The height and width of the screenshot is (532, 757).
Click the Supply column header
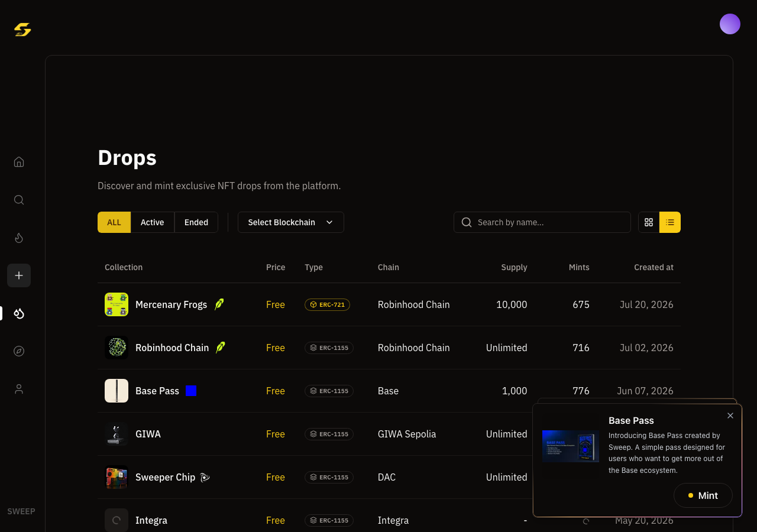[x=514, y=267]
